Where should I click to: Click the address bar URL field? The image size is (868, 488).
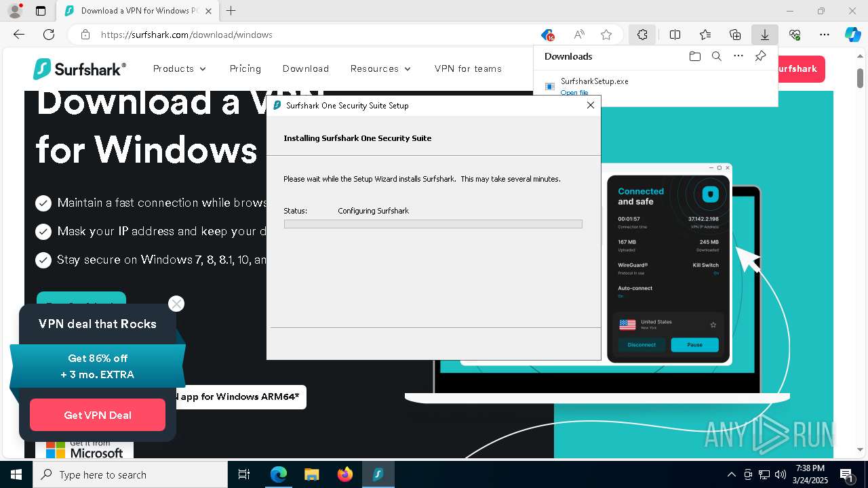click(312, 35)
